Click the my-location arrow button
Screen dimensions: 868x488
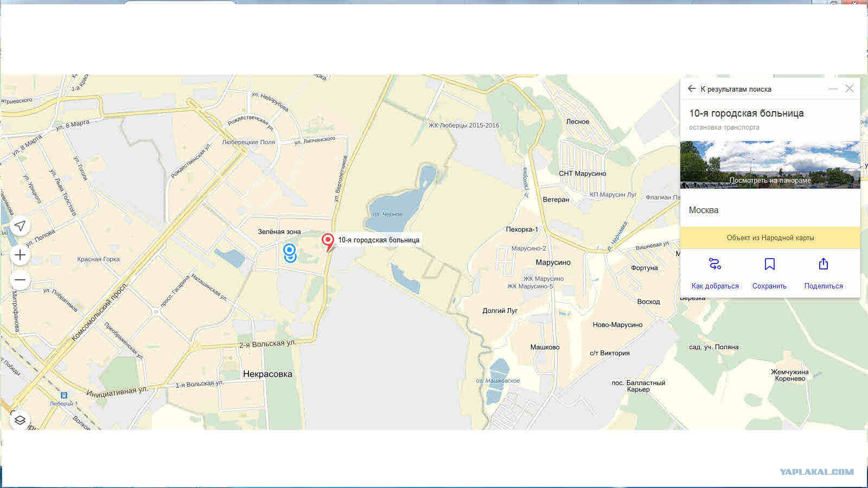pyautogui.click(x=20, y=226)
